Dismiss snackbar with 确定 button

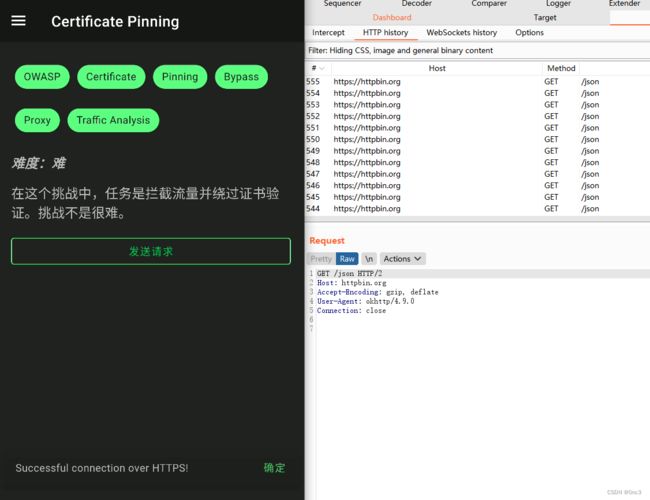pyautogui.click(x=274, y=468)
